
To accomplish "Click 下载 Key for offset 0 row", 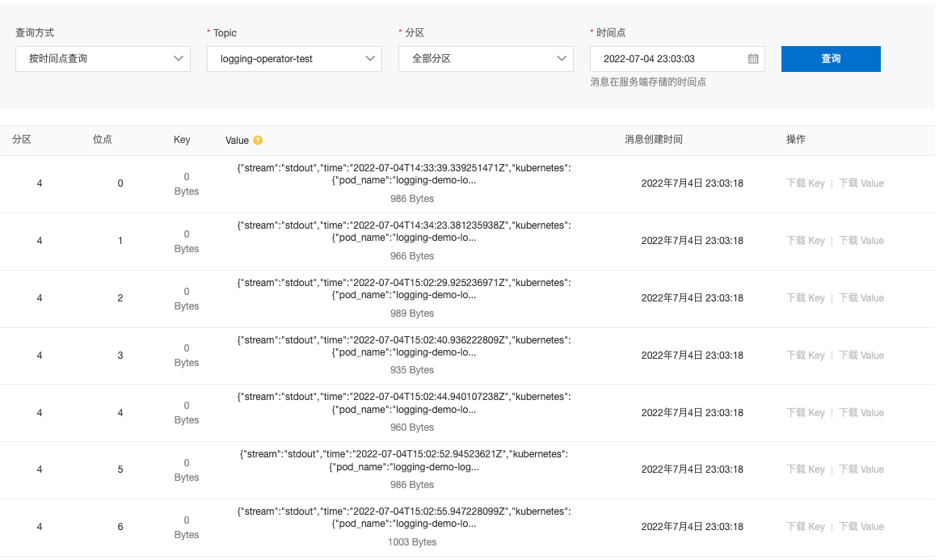I will 805,183.
